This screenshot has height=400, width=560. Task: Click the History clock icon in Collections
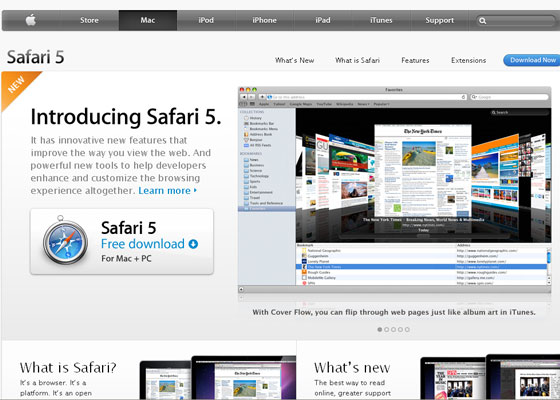pyautogui.click(x=246, y=118)
